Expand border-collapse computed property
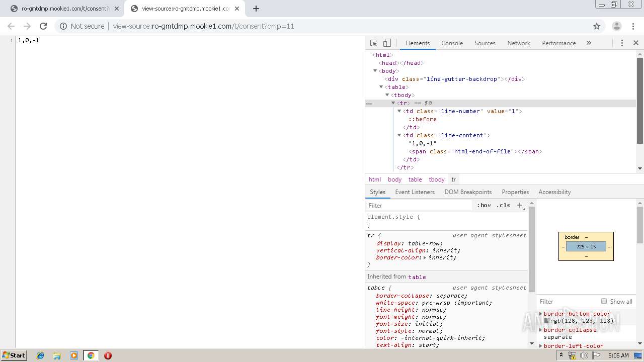 click(x=541, y=330)
